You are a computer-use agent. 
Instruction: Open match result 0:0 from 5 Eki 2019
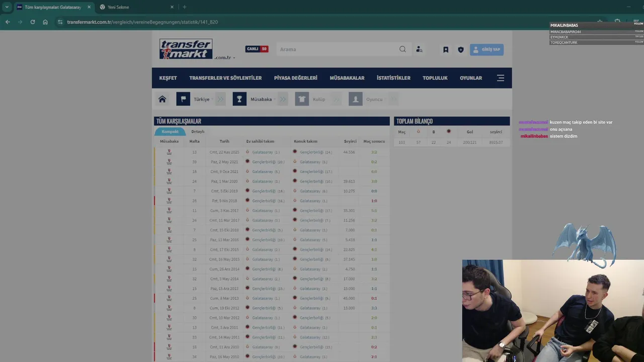coord(374,191)
